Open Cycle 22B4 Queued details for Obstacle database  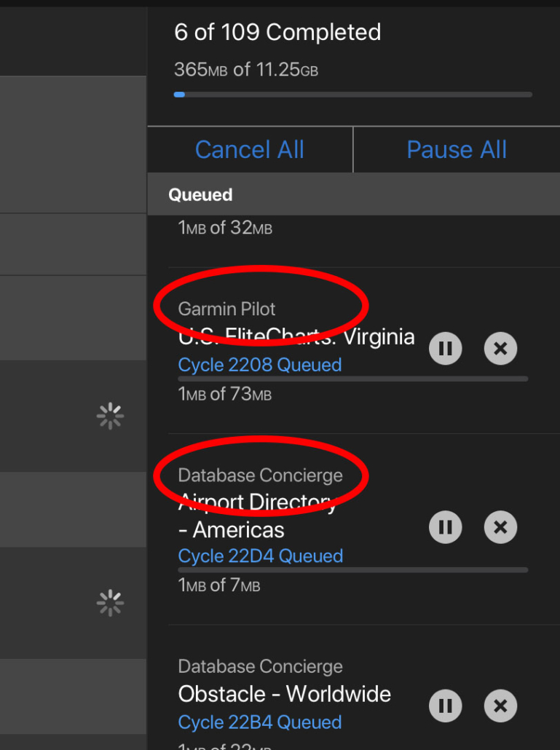pos(259,722)
